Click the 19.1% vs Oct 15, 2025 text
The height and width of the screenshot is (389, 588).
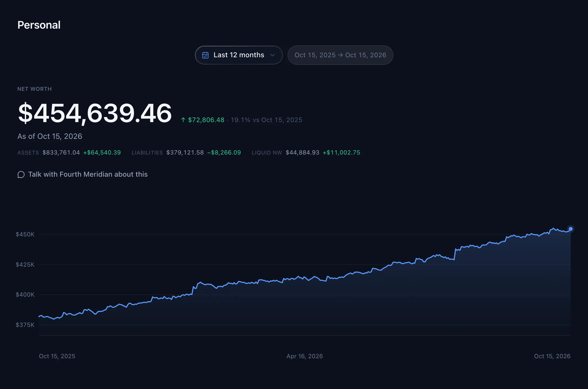266,120
